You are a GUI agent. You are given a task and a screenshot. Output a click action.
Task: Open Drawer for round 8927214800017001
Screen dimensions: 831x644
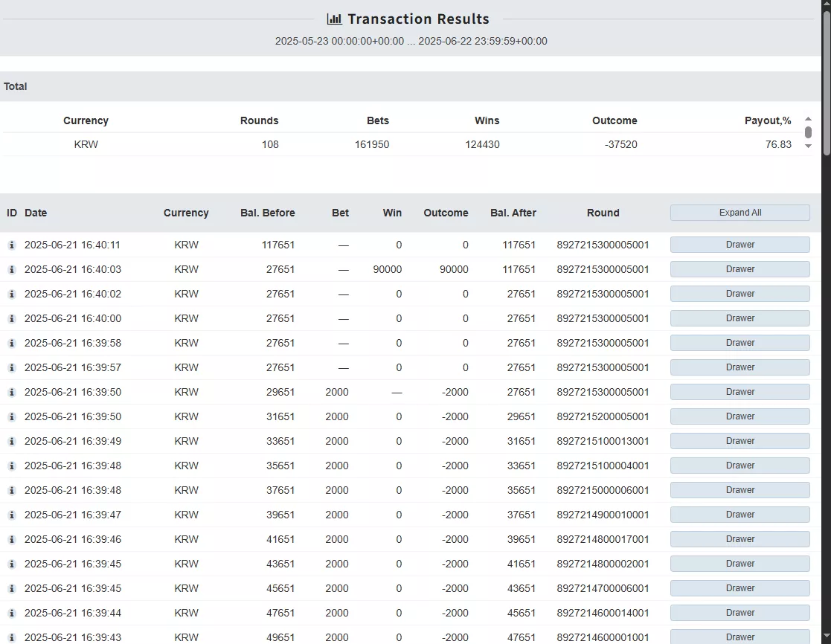739,539
